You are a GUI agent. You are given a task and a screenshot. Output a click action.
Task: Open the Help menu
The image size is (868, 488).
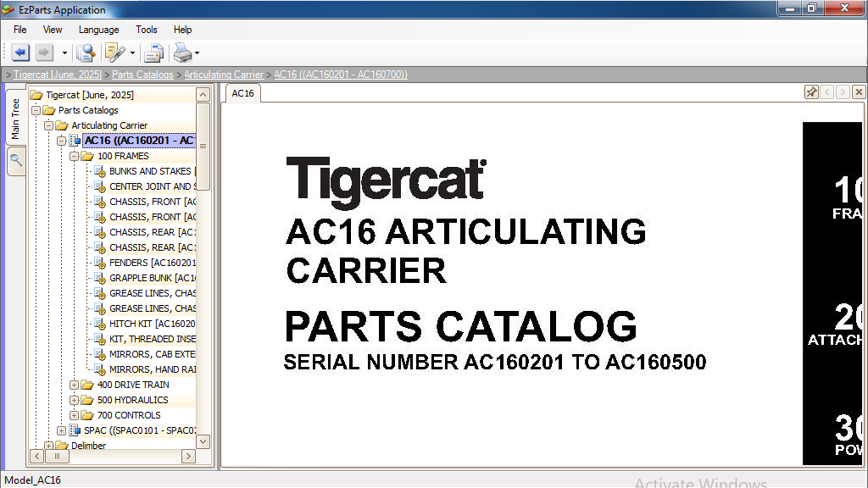183,30
